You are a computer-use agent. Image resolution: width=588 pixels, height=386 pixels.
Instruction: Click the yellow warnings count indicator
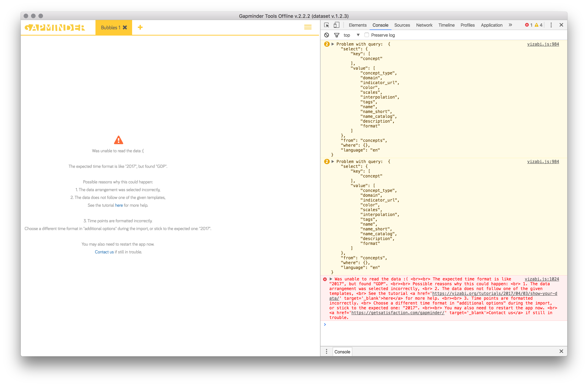(x=539, y=25)
